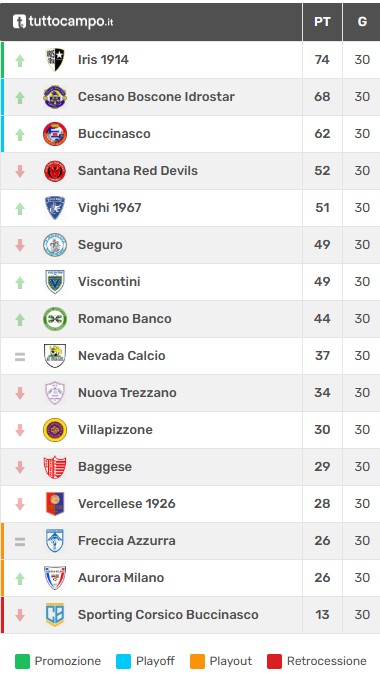The image size is (380, 679).
Task: Click Aurora Milano's 26 points value
Action: click(x=322, y=578)
